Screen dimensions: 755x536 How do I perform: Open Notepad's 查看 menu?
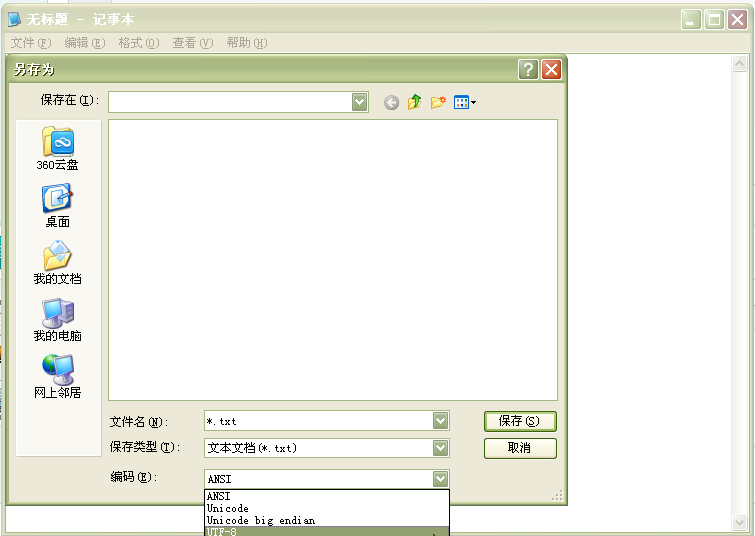pyautogui.click(x=193, y=43)
